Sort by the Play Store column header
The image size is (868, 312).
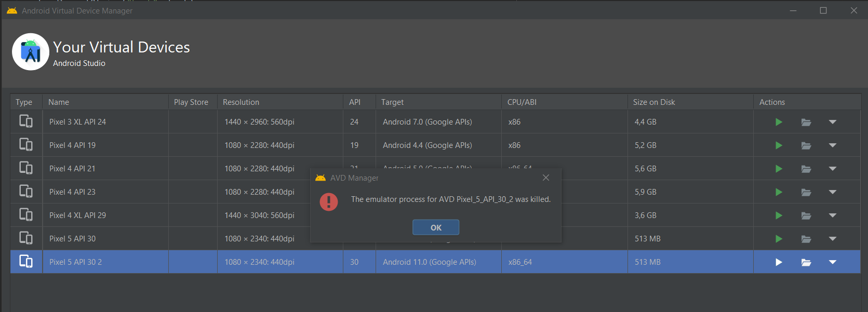tap(193, 102)
